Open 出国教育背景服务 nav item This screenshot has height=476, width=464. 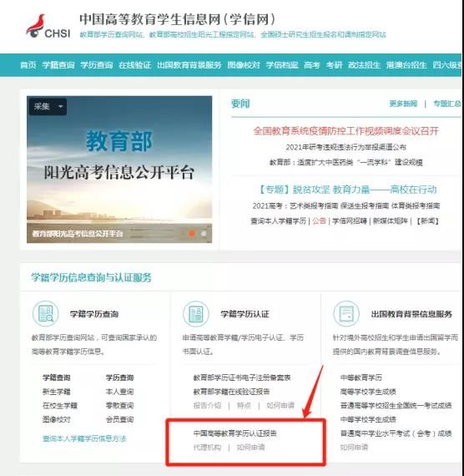tap(189, 65)
